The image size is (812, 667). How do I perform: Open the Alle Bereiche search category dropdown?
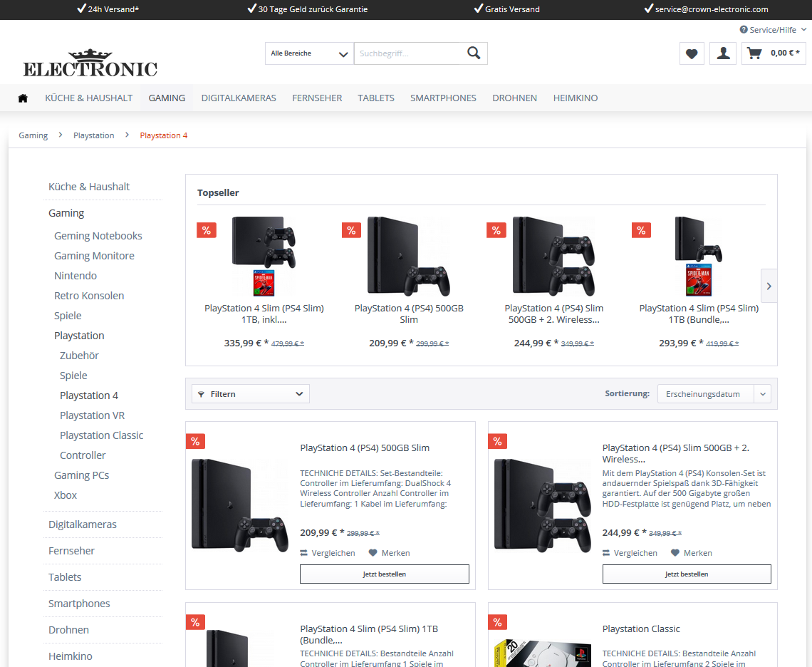coord(309,53)
